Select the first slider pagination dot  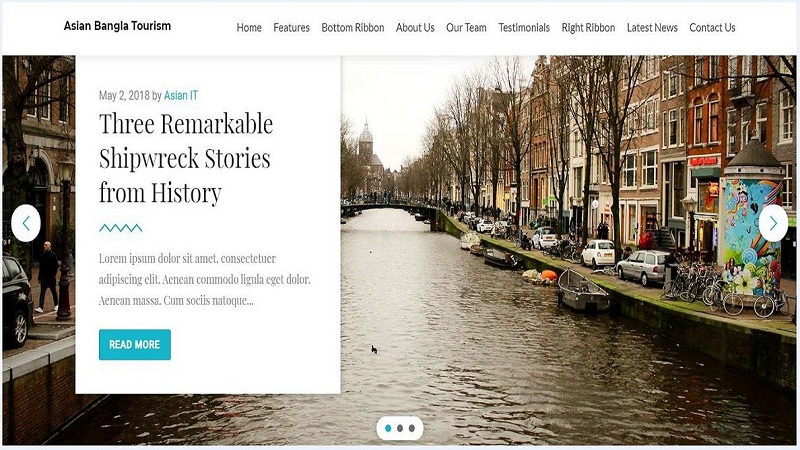click(x=388, y=428)
